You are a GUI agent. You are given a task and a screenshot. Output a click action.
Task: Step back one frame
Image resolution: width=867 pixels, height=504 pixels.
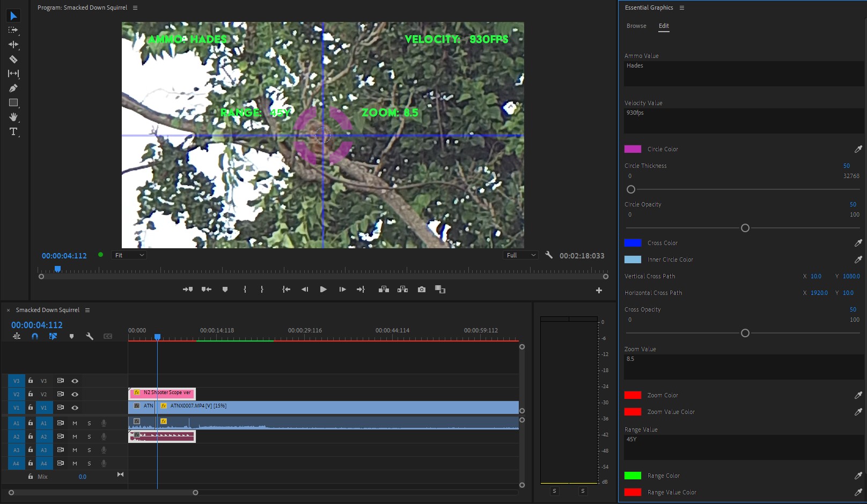click(305, 290)
